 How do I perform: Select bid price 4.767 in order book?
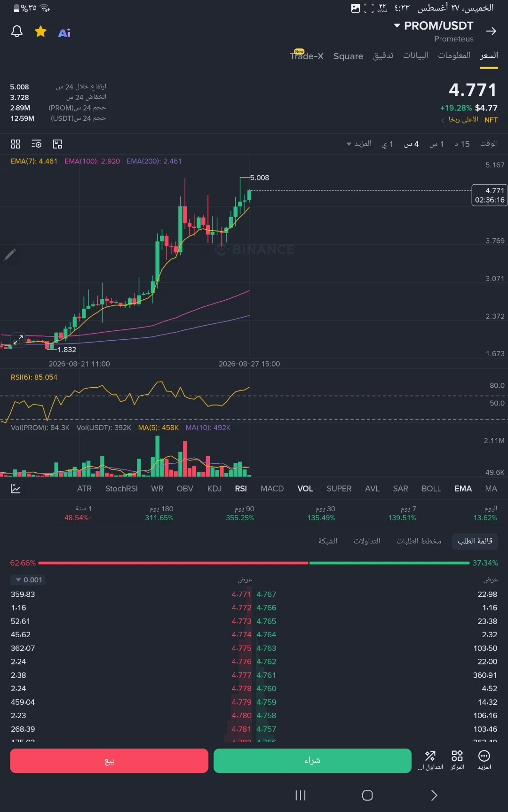coord(266,594)
